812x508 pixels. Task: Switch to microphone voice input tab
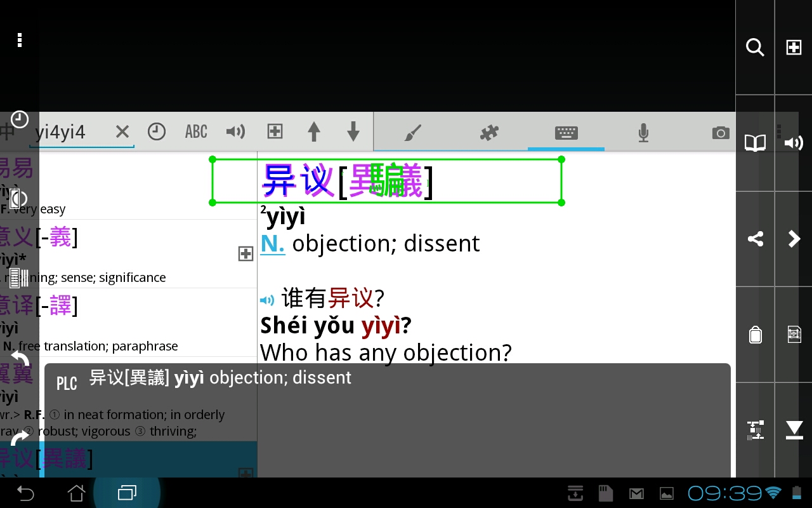(643, 132)
